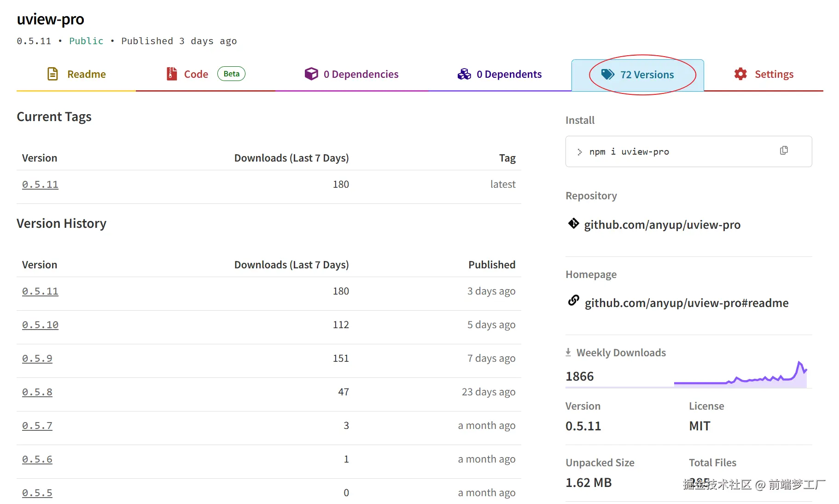Open the 72 Versions tab
839x504 pixels.
pos(647,75)
